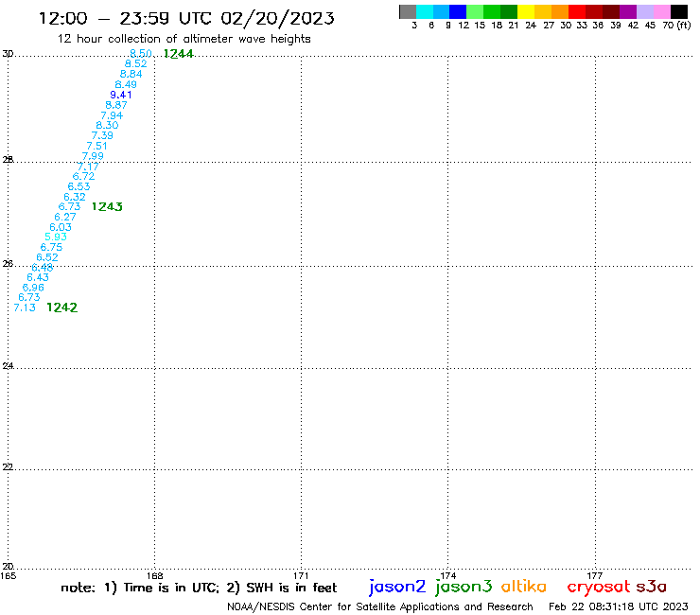This screenshot has height=615, width=700.
Task: Click the longitude axis label 168
Action: (x=155, y=575)
